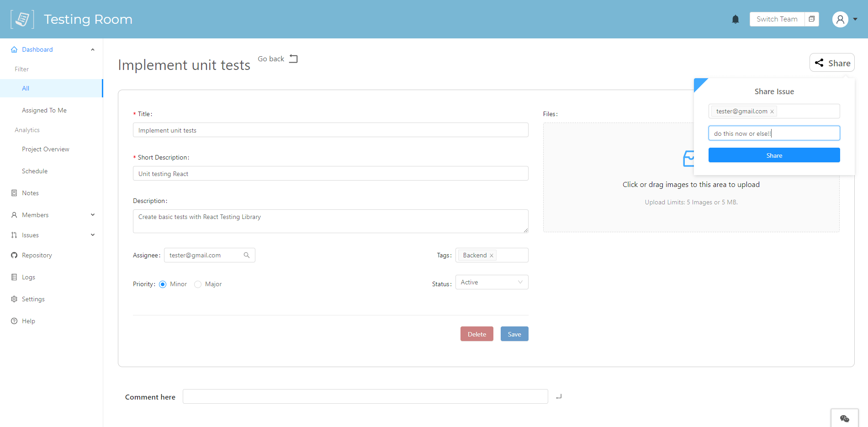Click the Members person icon
The height and width of the screenshot is (427, 868).
coord(14,215)
